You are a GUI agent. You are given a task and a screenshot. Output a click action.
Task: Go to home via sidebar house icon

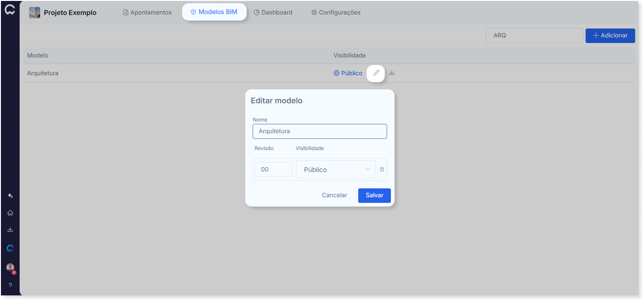point(10,213)
